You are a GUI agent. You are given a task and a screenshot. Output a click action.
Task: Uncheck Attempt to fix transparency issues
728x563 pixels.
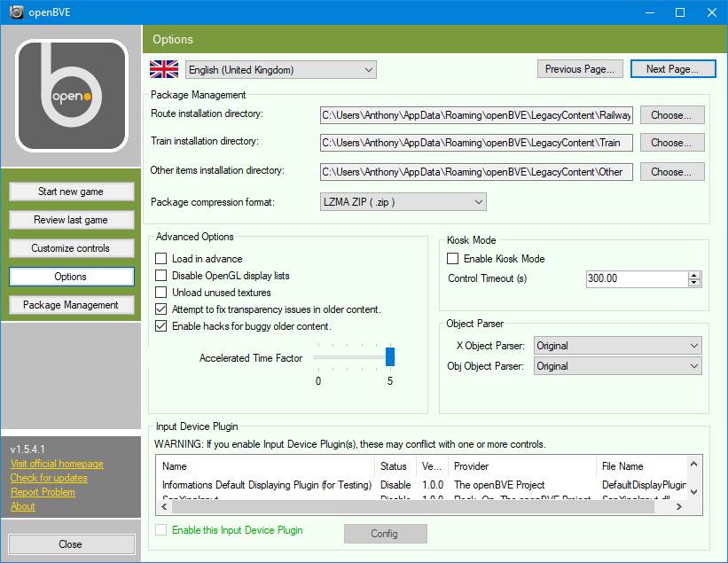pos(161,309)
